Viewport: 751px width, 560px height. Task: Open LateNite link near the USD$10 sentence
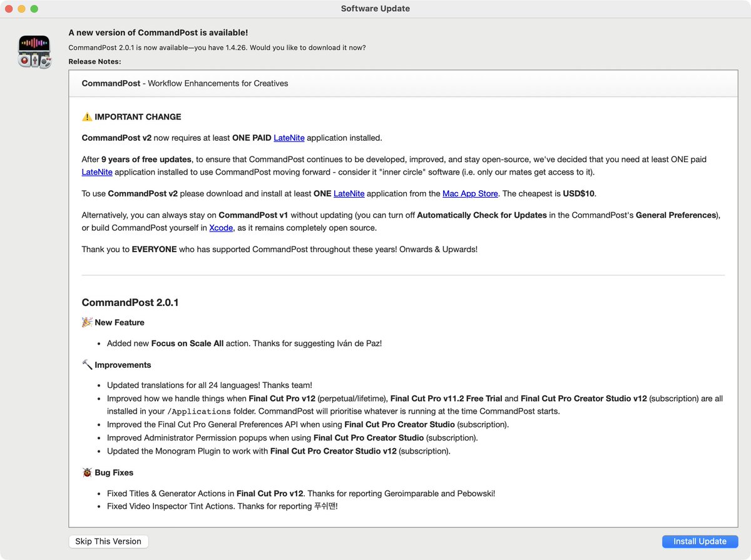click(349, 193)
